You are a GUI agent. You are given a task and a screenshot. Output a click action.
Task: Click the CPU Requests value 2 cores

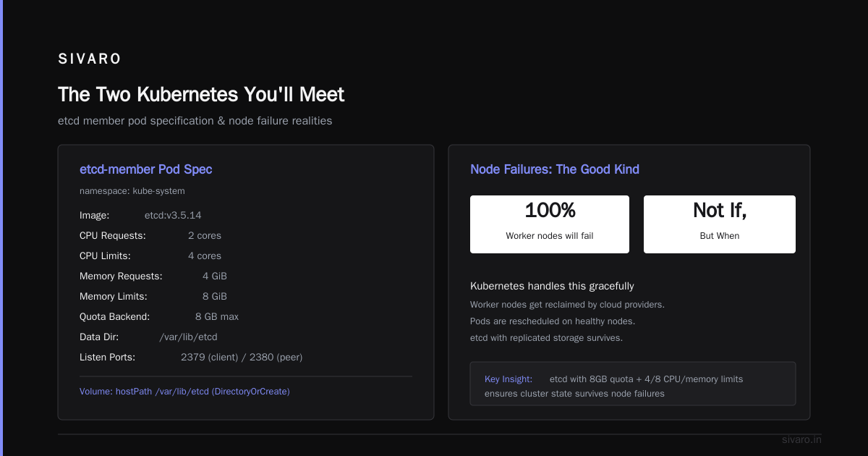pos(205,235)
